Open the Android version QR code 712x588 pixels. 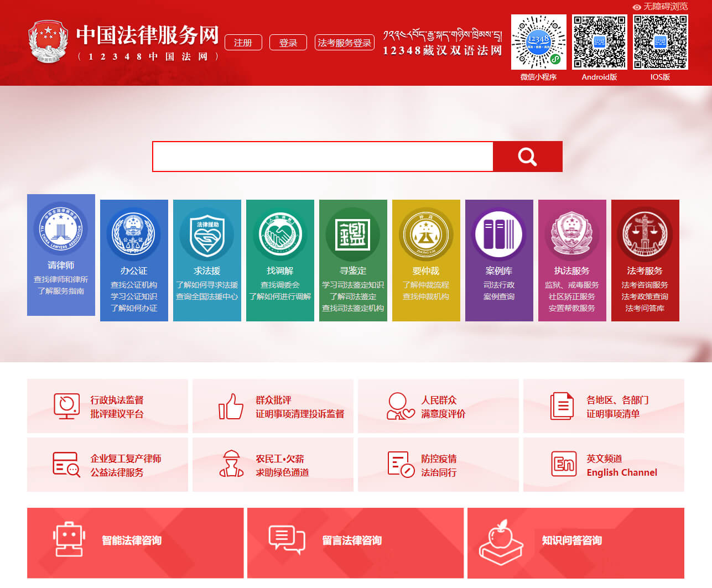[599, 42]
